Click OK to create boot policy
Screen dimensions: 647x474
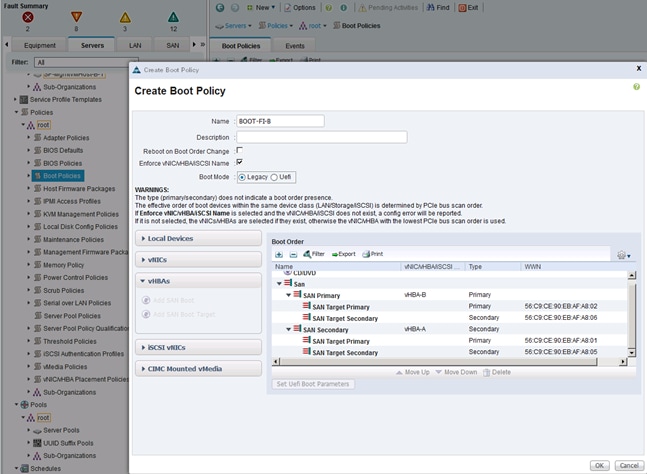pos(600,465)
